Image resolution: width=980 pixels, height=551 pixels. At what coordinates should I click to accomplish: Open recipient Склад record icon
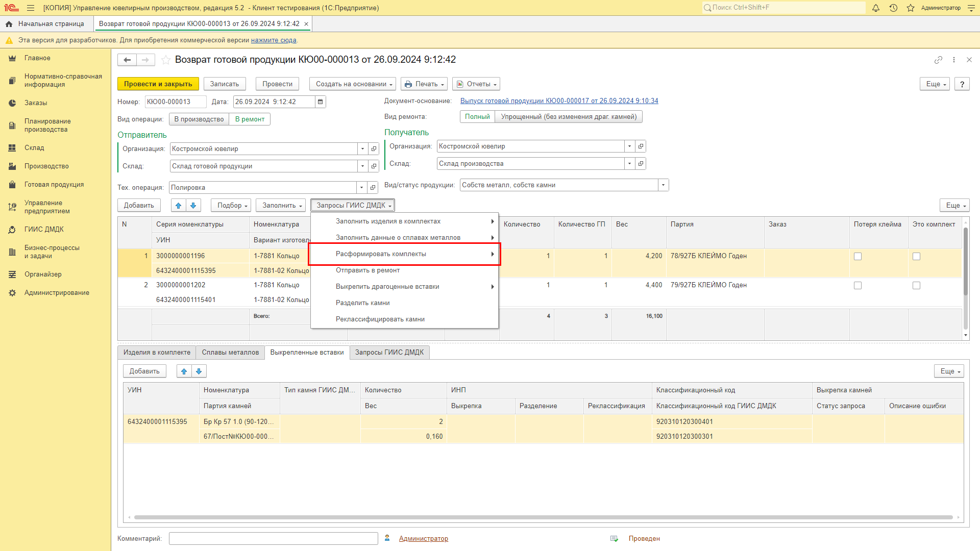(x=641, y=164)
